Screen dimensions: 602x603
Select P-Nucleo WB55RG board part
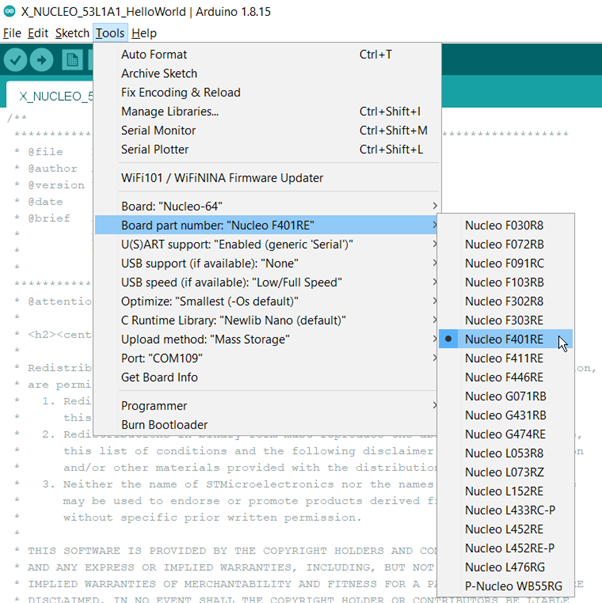click(505, 586)
